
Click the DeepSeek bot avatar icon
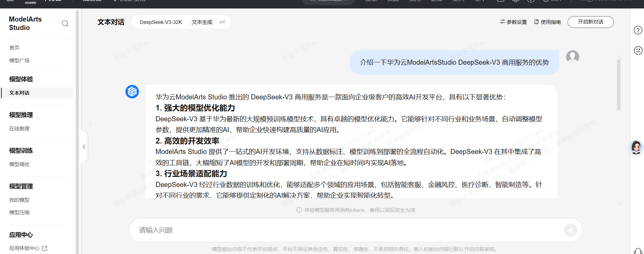pyautogui.click(x=132, y=92)
